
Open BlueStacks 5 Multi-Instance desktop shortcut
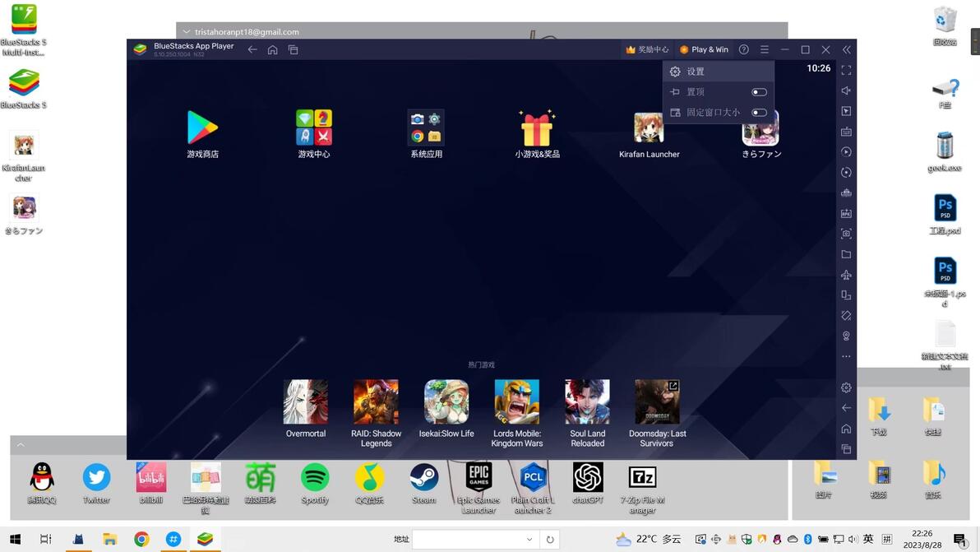24,30
